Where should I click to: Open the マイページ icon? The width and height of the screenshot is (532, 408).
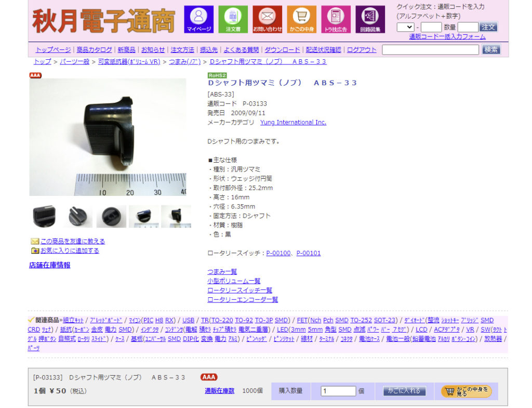199,19
